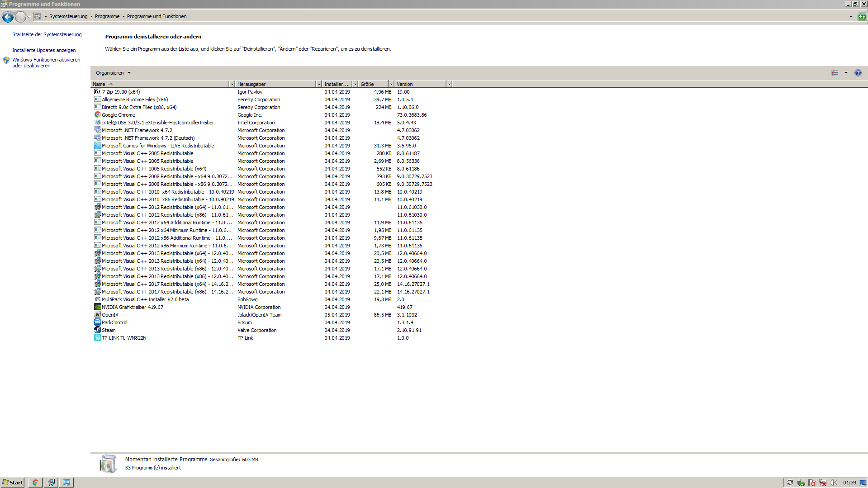Screen dimensions: 868x488
Task: Open address bar history dropdown
Action: pos(851,17)
